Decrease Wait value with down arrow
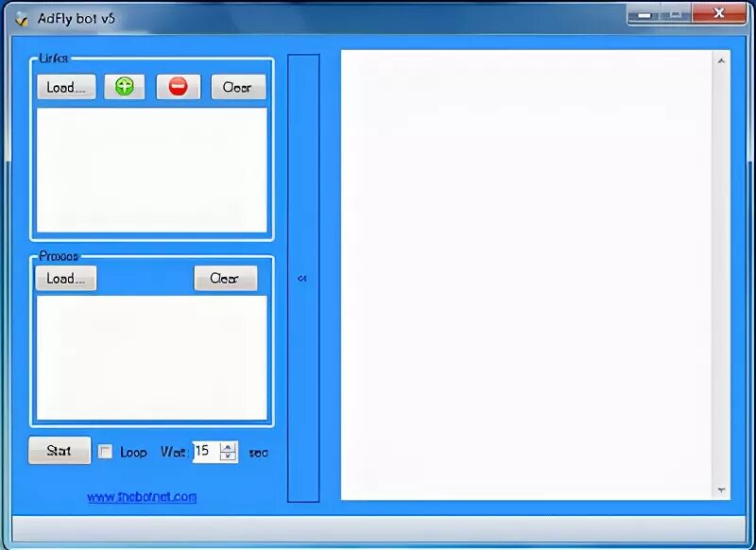The image size is (756, 550). 228,456
